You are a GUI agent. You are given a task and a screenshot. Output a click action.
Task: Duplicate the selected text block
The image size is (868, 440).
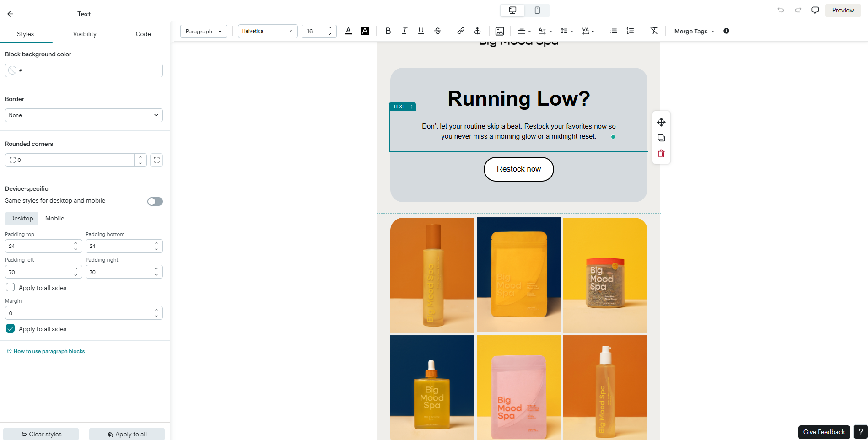[661, 138]
